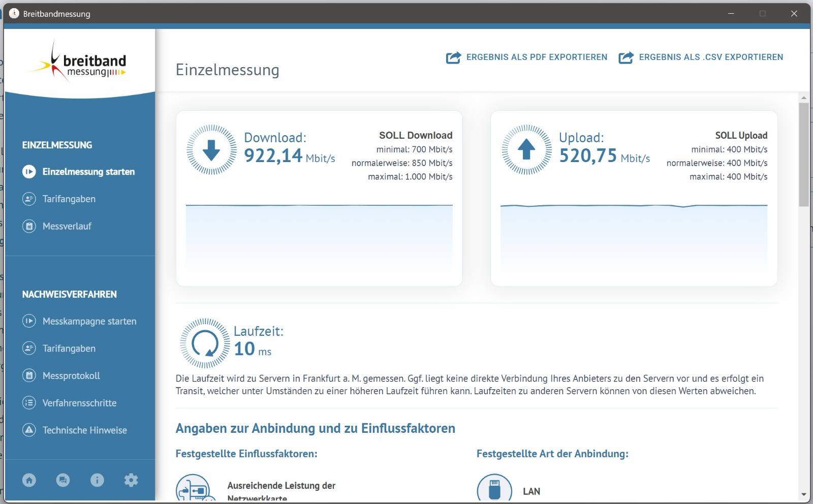Screen dimensions: 813x504
Task: Click the NACHWEISVERFAHREN sidebar heading
Action: (x=70, y=294)
